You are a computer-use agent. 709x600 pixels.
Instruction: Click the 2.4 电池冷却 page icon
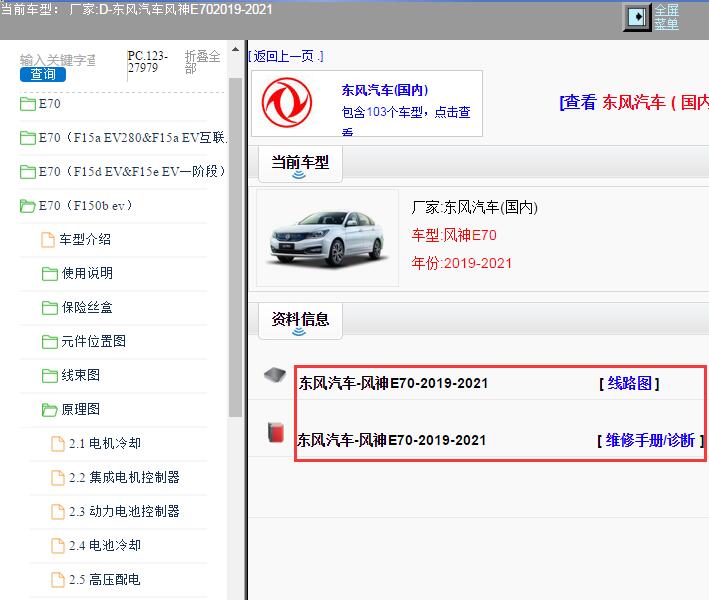[58, 545]
